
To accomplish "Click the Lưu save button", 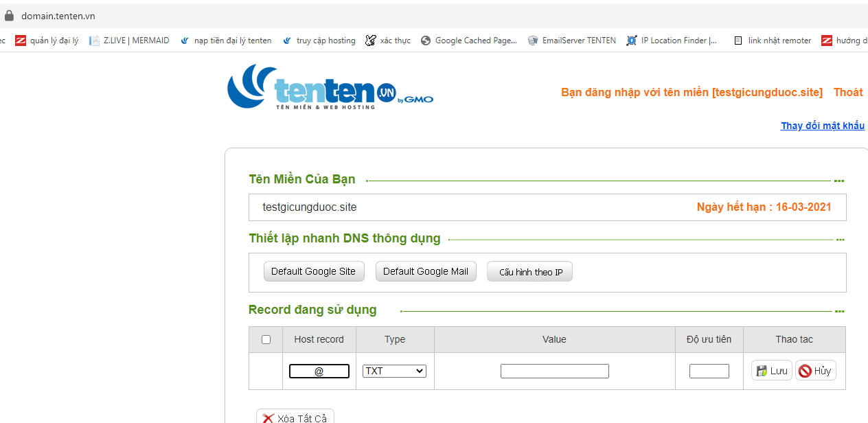I will click(772, 371).
